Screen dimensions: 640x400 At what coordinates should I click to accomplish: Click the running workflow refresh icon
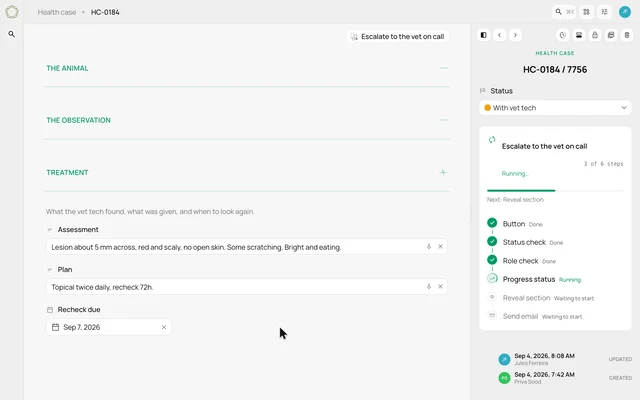(492, 140)
